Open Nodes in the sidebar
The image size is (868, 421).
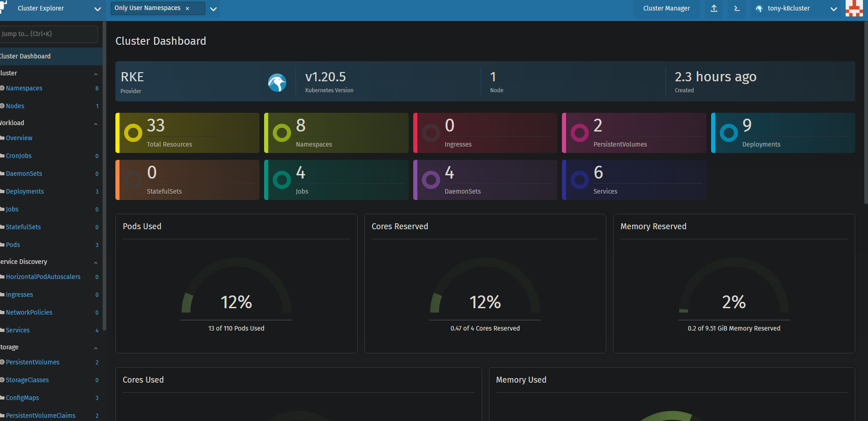point(15,106)
